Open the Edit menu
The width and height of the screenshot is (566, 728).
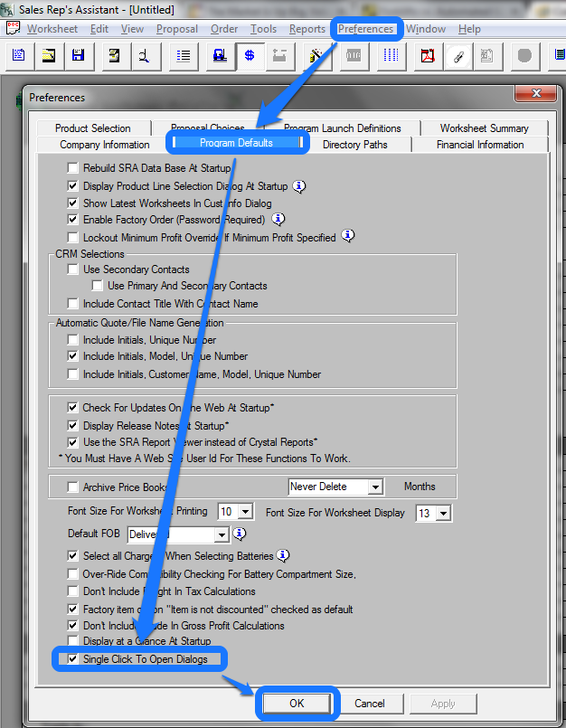tap(99, 29)
